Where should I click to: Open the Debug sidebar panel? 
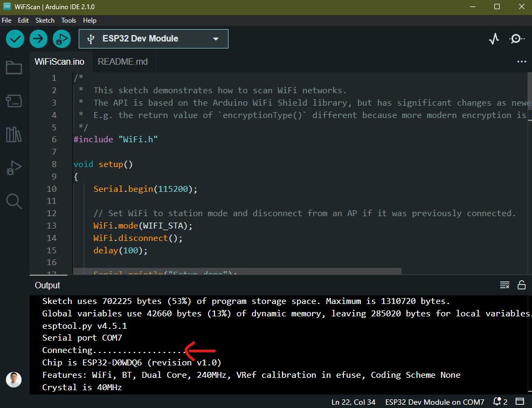(x=14, y=168)
